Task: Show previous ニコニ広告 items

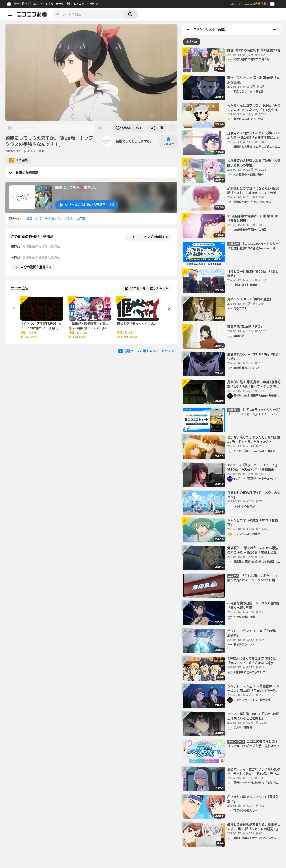Action: pos(14,309)
